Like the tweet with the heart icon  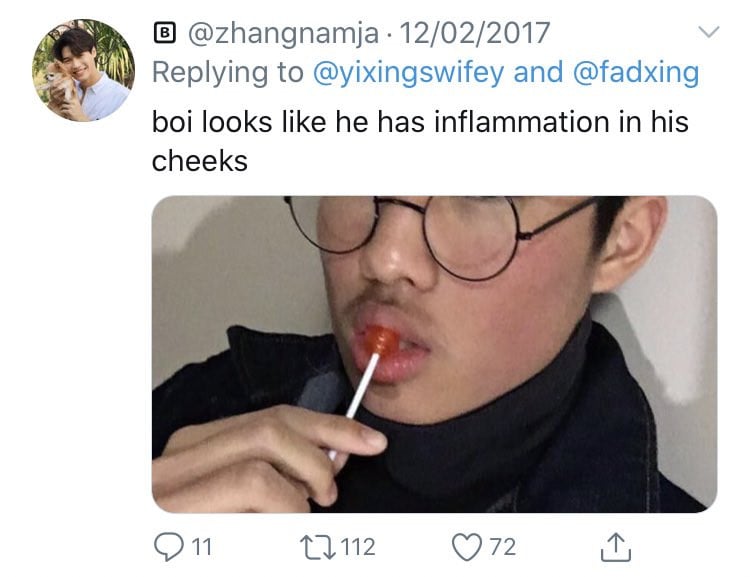point(467,547)
